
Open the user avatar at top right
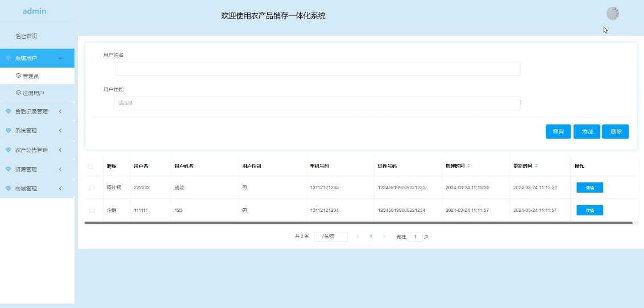tap(612, 14)
